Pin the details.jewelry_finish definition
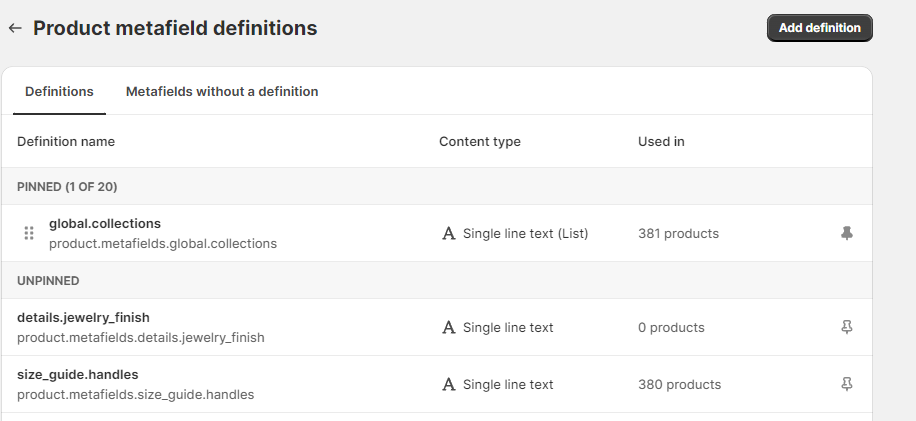 click(x=847, y=327)
